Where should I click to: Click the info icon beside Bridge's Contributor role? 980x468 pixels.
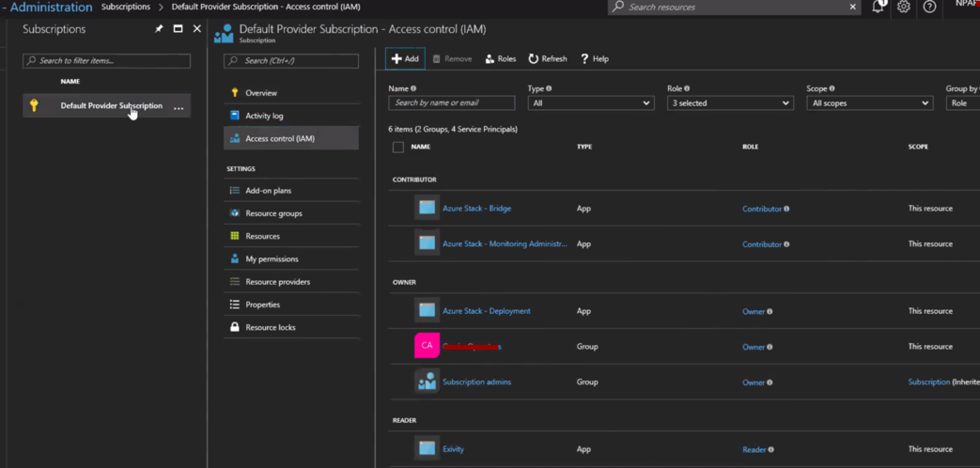tap(786, 209)
